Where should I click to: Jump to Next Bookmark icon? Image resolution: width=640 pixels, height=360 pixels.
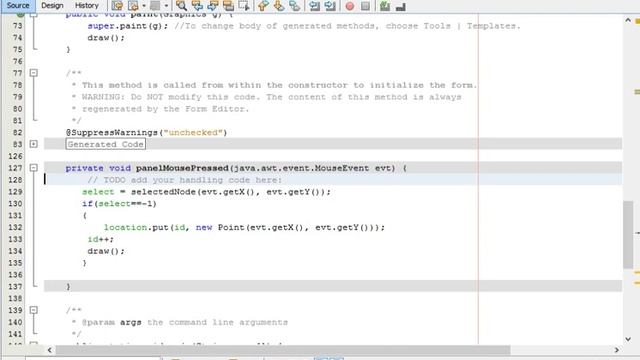(279, 6)
